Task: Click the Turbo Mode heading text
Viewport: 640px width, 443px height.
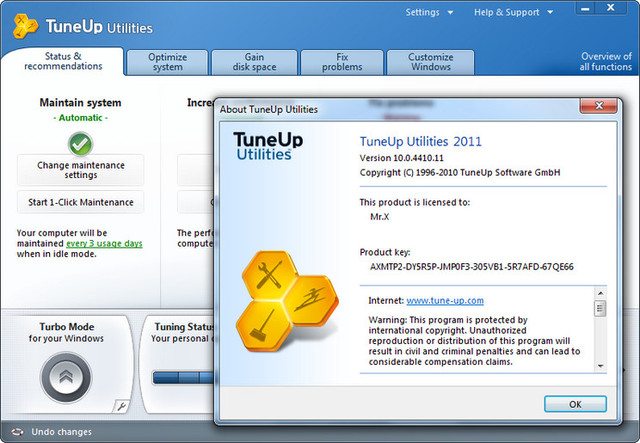Action: pos(67,327)
